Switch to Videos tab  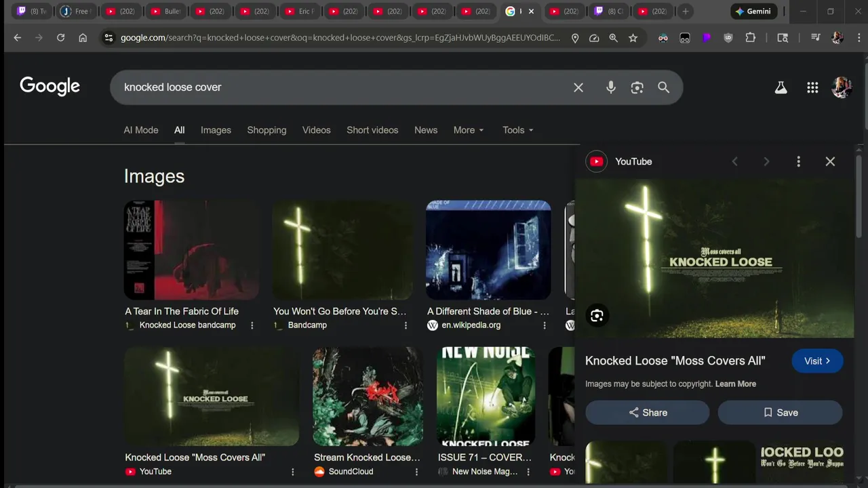317,130
